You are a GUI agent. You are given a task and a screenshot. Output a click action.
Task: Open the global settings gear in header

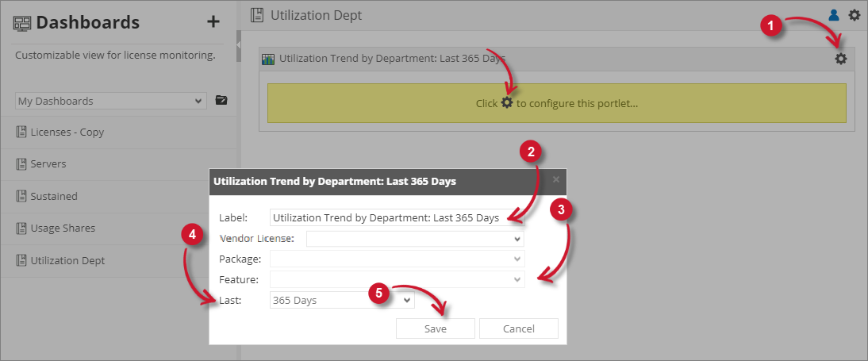pyautogui.click(x=855, y=15)
